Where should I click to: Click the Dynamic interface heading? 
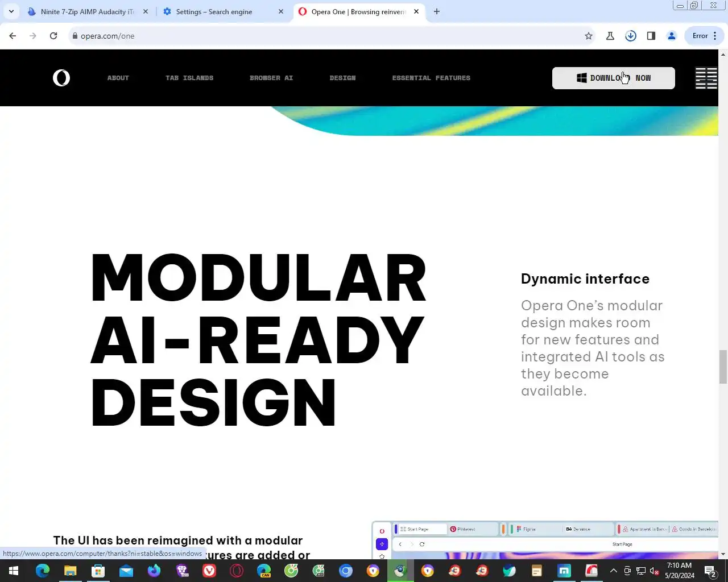point(585,278)
